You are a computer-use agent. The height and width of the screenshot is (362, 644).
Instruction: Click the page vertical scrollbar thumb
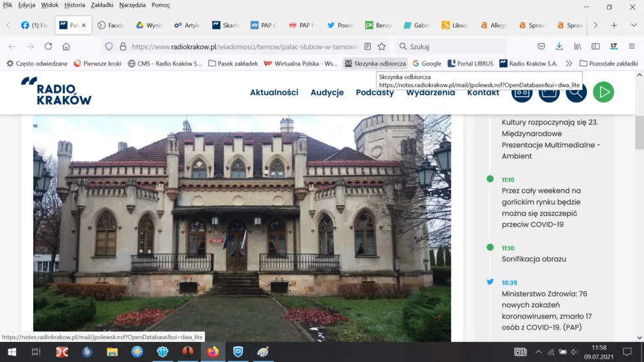point(639,132)
